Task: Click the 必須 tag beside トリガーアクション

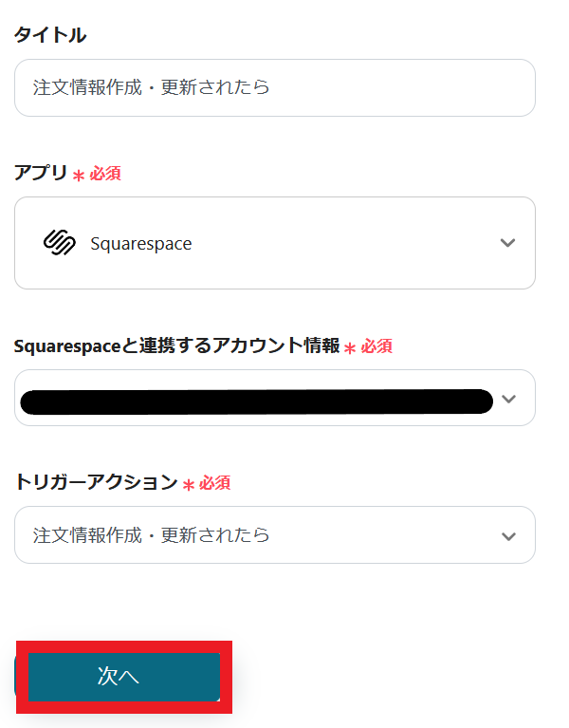Action: point(215,484)
